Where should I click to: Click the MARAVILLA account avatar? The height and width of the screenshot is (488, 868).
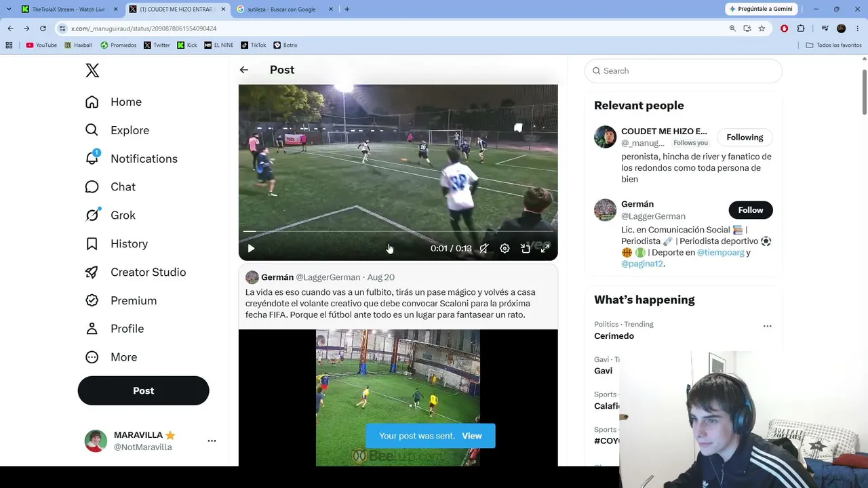tap(96, 441)
